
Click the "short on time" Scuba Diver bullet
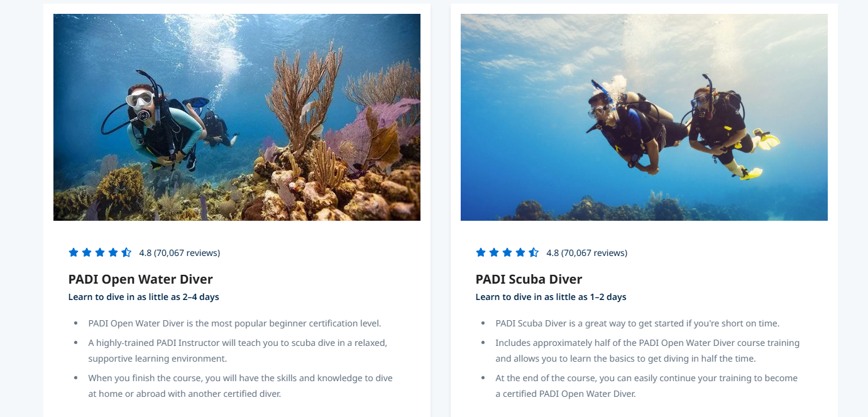[x=637, y=323]
